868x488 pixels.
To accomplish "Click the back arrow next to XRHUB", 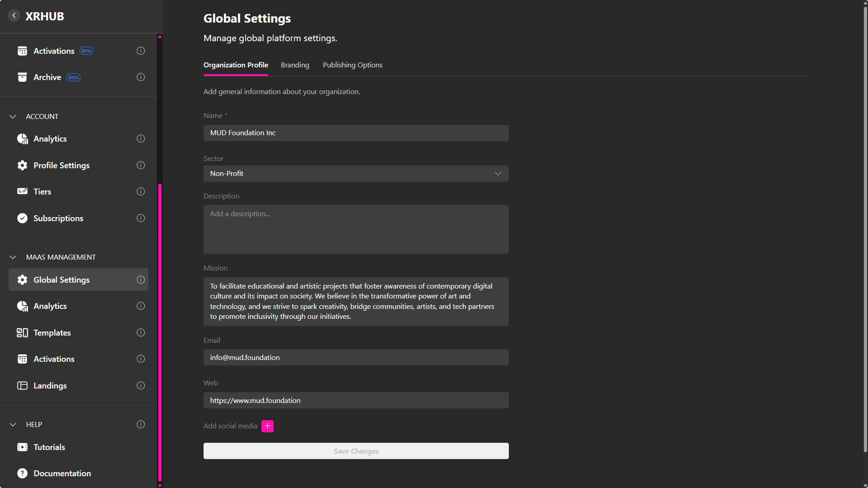I will pyautogui.click(x=14, y=16).
